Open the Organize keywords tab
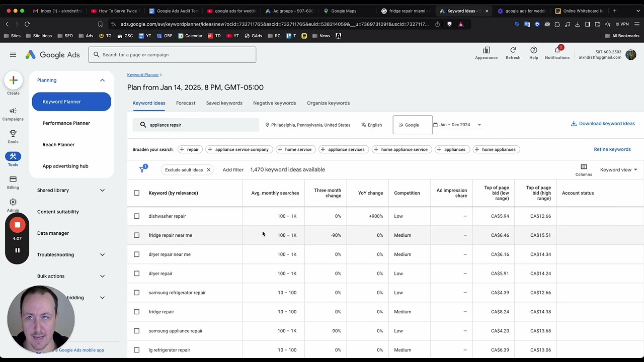 (x=328, y=103)
